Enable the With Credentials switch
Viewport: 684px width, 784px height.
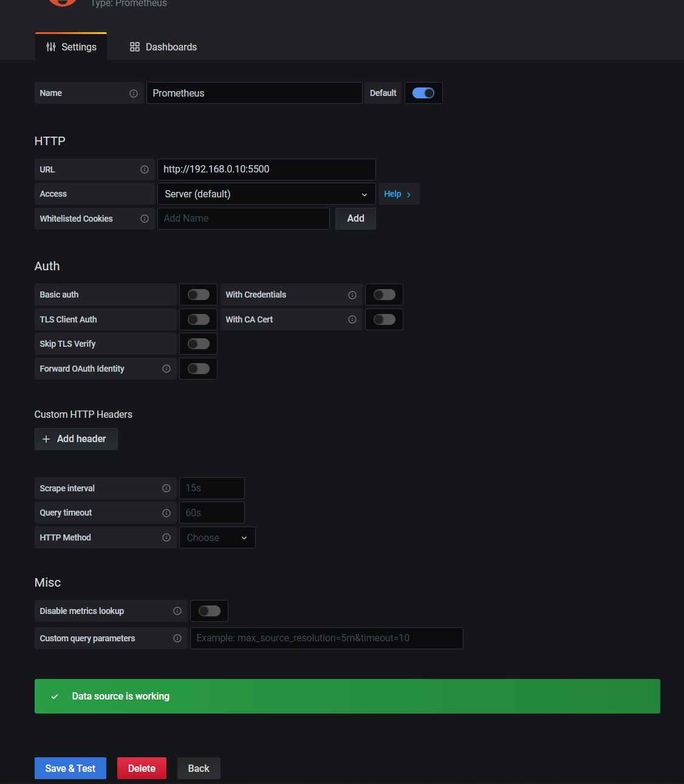pos(385,295)
